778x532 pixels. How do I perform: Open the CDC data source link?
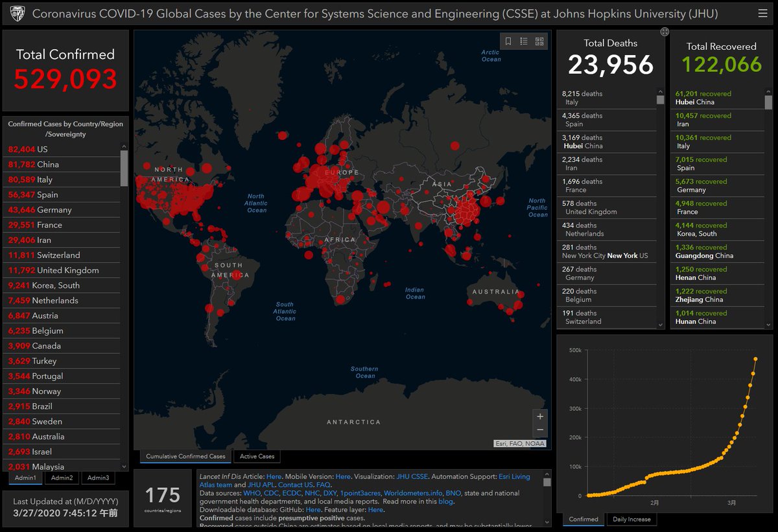272,493
